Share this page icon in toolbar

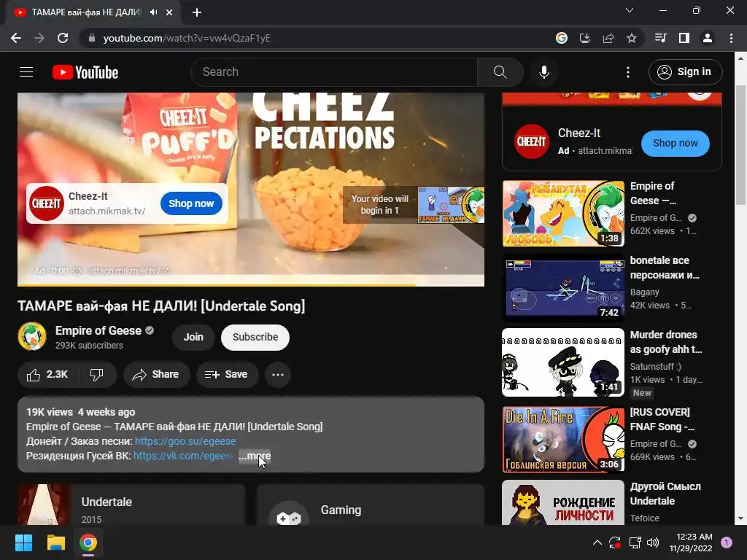click(608, 38)
